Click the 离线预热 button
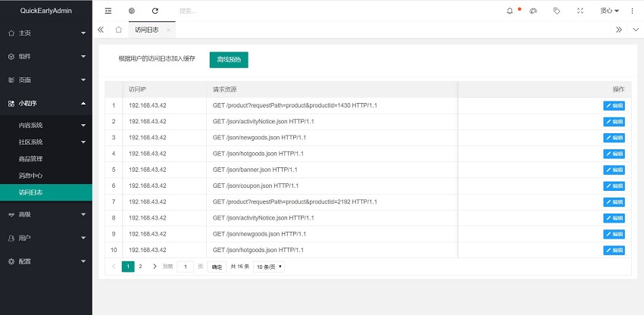644x315 pixels. 229,60
